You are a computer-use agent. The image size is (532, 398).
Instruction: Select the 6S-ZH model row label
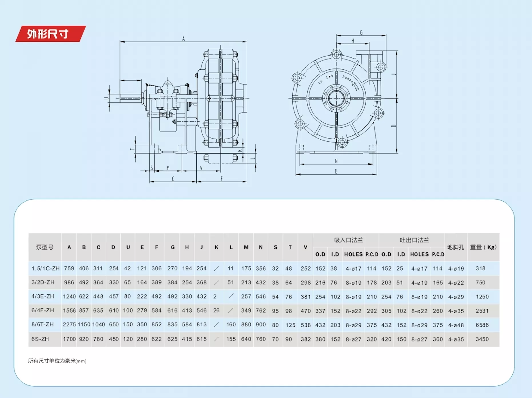40,339
